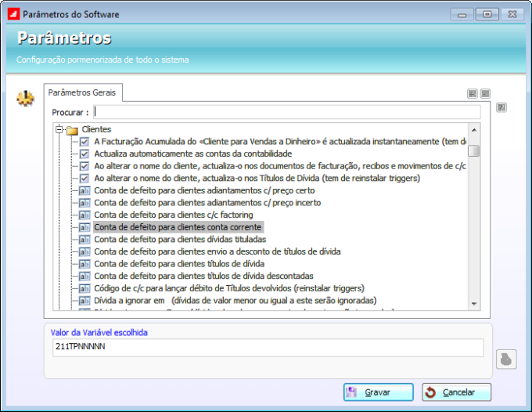Click the gear cog icon beside the tab
Image resolution: width=532 pixels, height=412 pixels.
[26, 99]
